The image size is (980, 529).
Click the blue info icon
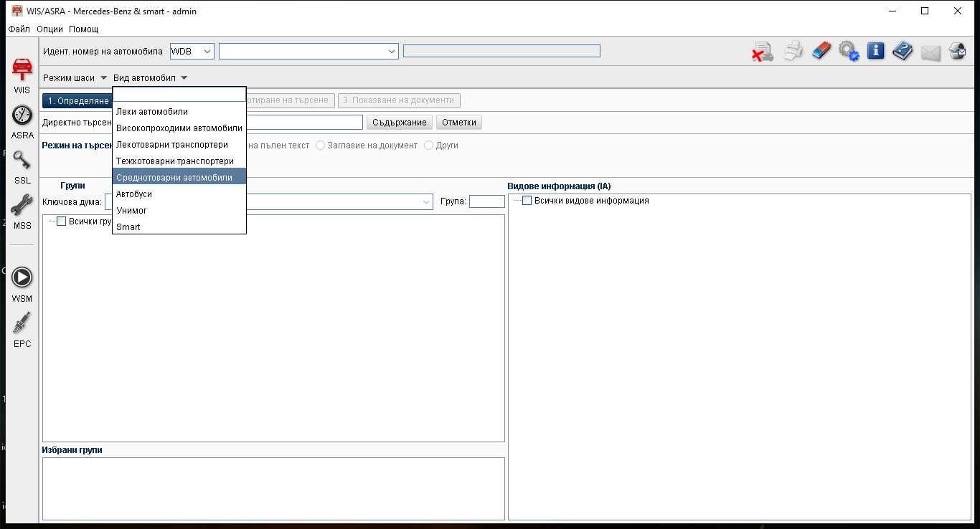tap(875, 51)
